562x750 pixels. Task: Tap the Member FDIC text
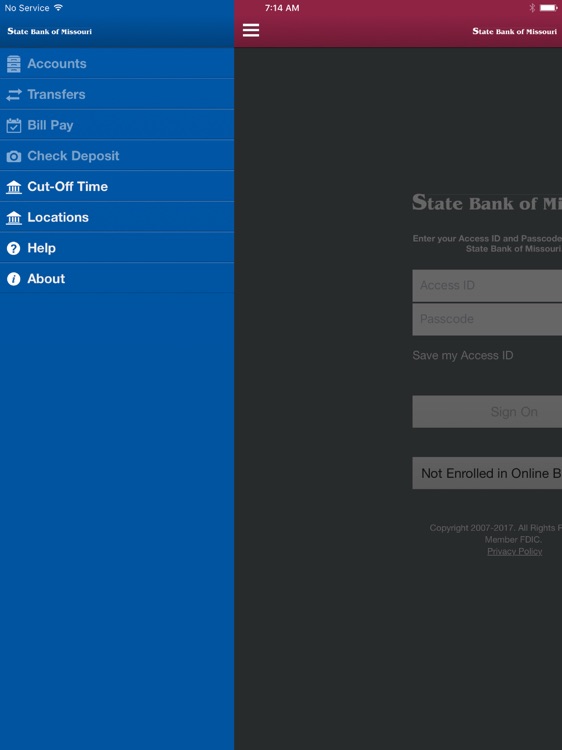click(513, 540)
